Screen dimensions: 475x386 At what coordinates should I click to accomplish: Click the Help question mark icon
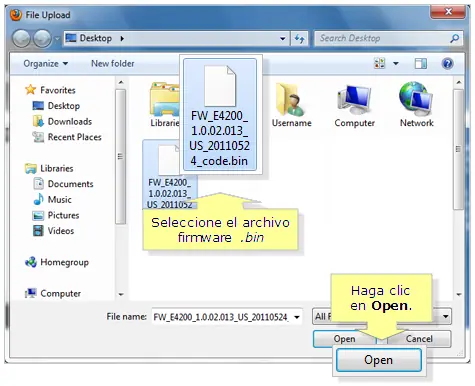click(x=447, y=63)
